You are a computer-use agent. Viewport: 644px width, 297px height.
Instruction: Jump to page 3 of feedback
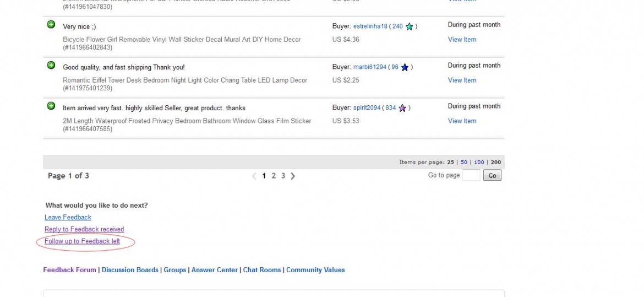[283, 176]
